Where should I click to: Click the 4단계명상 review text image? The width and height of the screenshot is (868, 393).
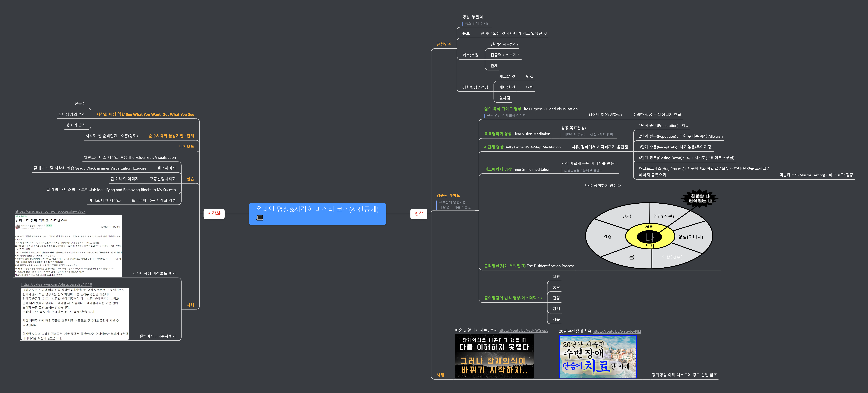[75, 314]
